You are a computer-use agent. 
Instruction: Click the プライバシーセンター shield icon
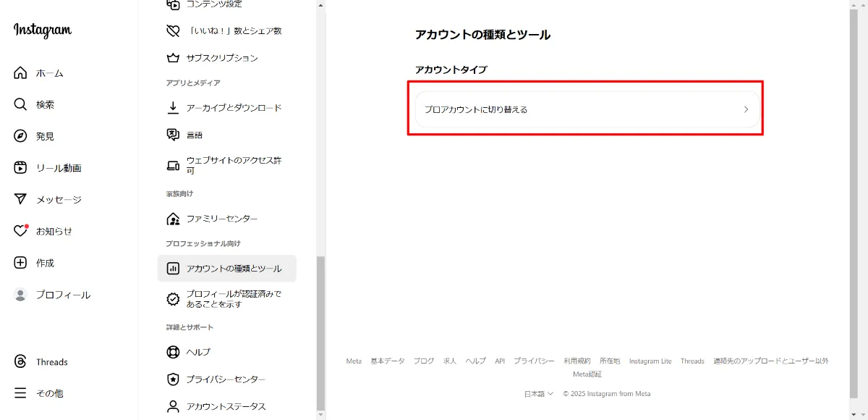click(x=173, y=379)
